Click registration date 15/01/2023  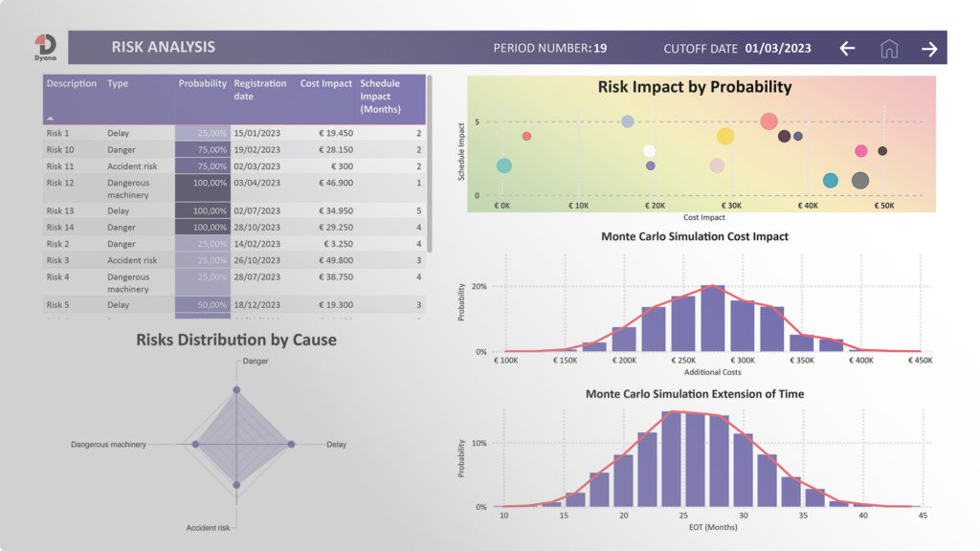256,133
